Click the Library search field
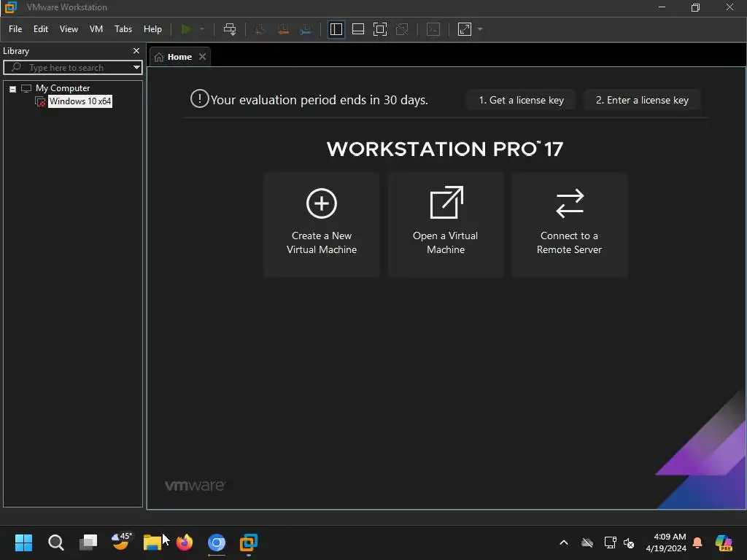747x560 pixels. (x=71, y=68)
